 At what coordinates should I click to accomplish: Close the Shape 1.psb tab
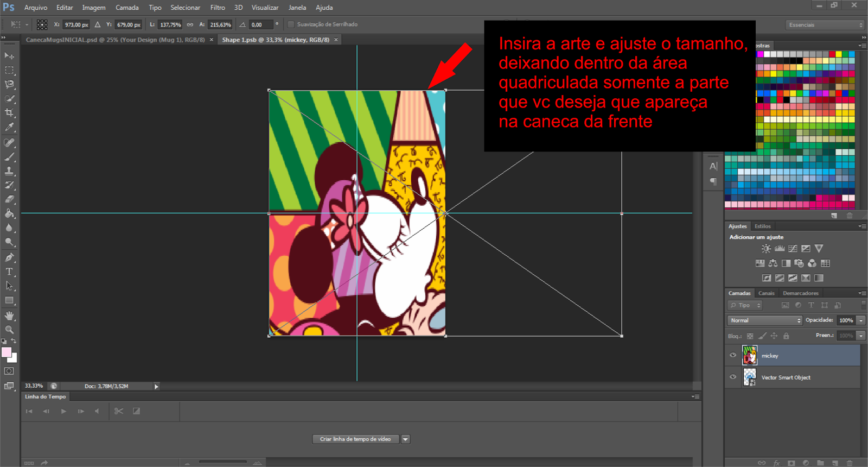[336, 40]
